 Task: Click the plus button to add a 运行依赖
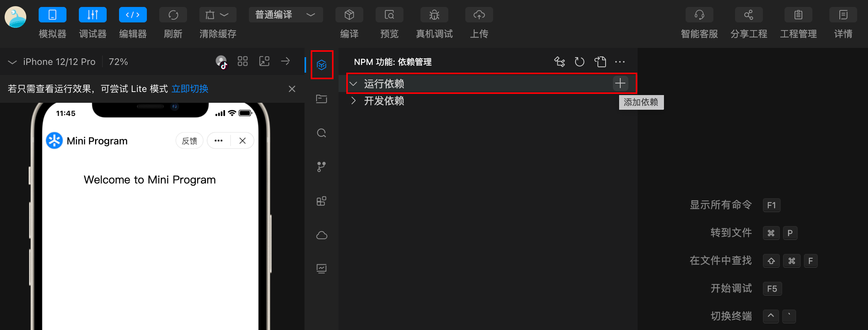click(x=620, y=83)
